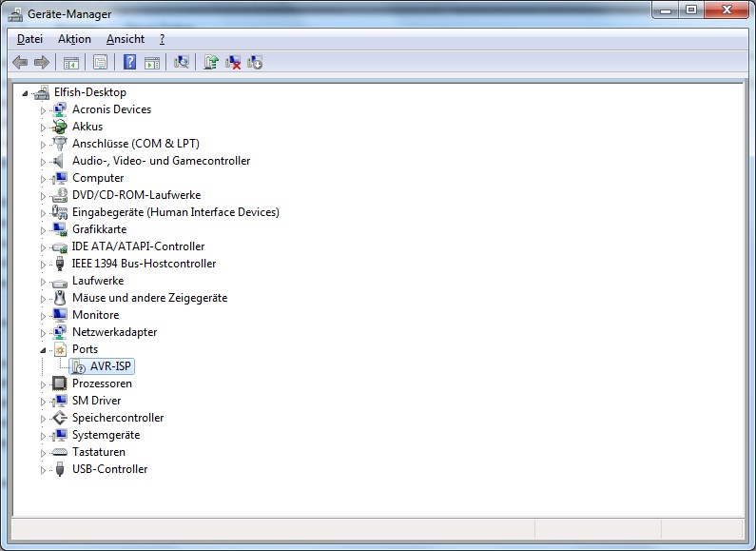Select the Grafikkarte tree entry
Viewport: 756px width, 551px height.
(x=99, y=229)
